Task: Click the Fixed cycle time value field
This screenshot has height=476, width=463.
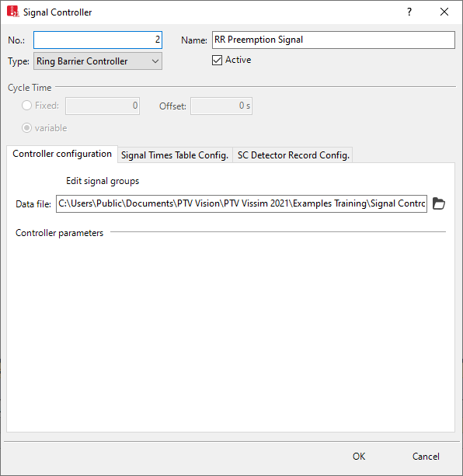Action: point(103,106)
